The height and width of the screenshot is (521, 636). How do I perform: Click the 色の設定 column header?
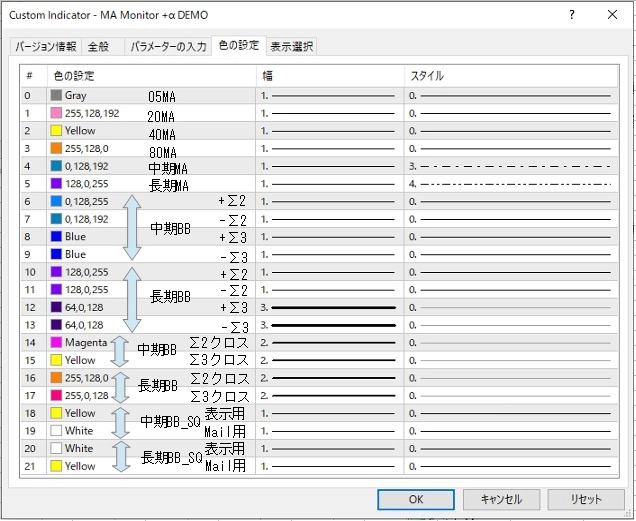click(x=151, y=76)
